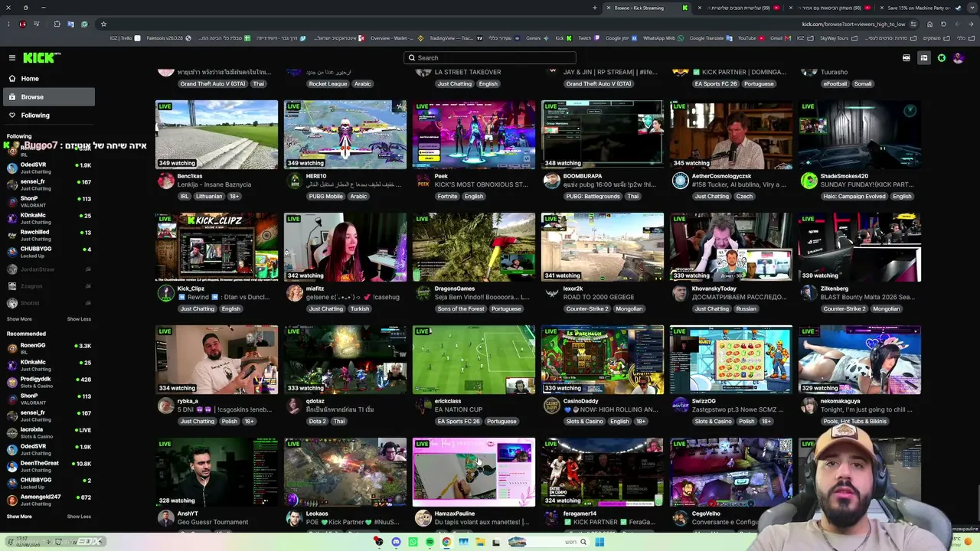Click in the Kick Search field
This screenshot has width=980, height=551.
coord(490,58)
